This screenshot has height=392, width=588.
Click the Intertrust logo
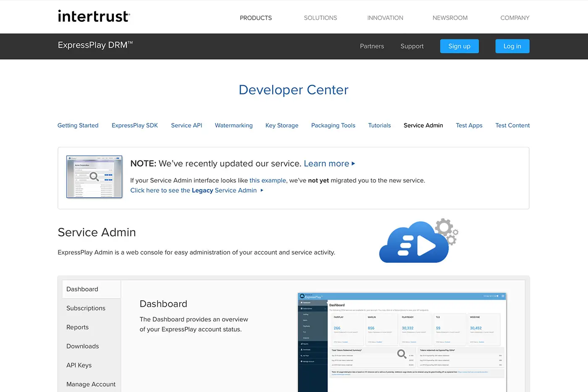94,16
